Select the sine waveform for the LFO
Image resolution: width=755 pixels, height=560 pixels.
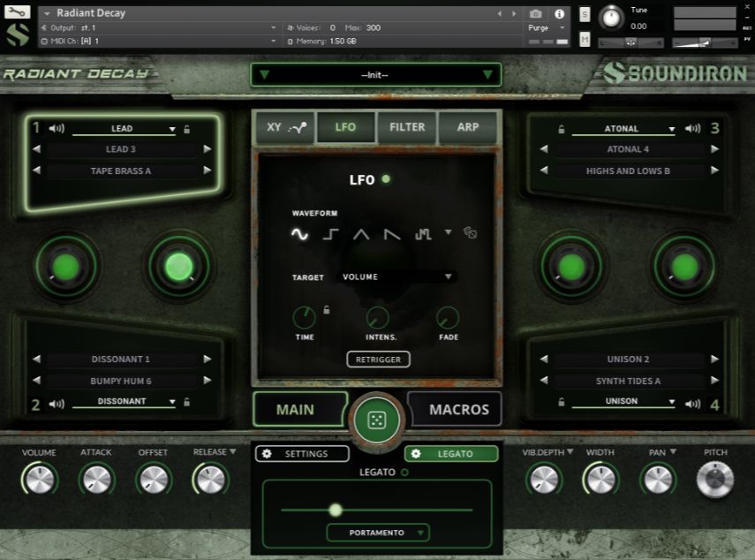tap(298, 235)
